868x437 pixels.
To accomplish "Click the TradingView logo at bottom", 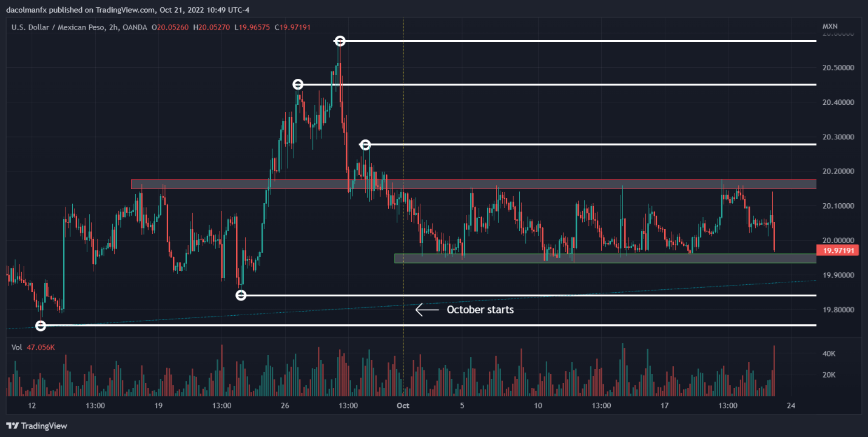I will (x=36, y=426).
